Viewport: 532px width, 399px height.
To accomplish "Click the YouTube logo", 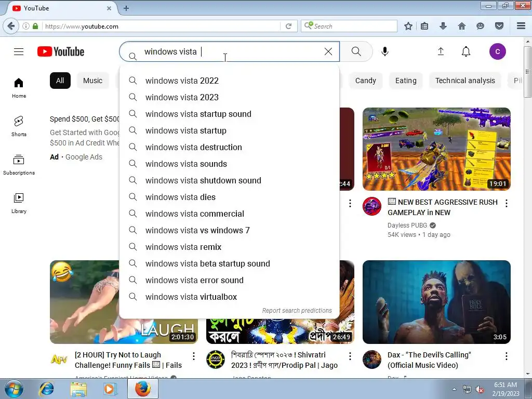I will pos(61,51).
